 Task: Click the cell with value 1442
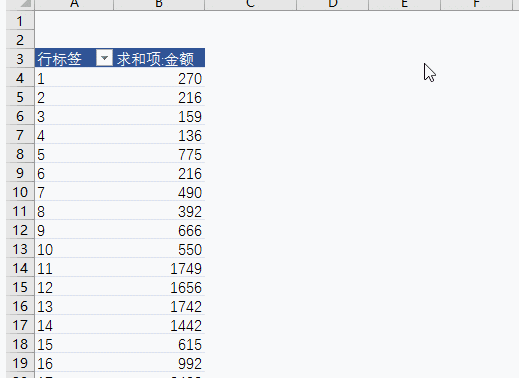pyautogui.click(x=159, y=325)
